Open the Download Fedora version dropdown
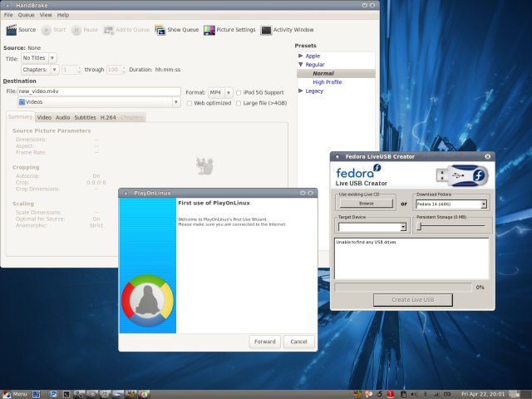Viewport: 532px width, 399px height. click(450, 204)
